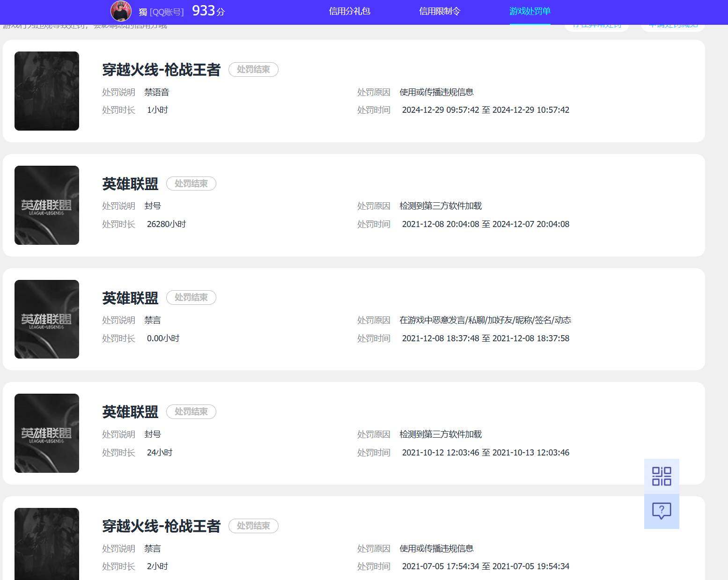Click time range starting 2021-10-12 12:03:46
This screenshot has height=580, width=728.
(x=485, y=453)
